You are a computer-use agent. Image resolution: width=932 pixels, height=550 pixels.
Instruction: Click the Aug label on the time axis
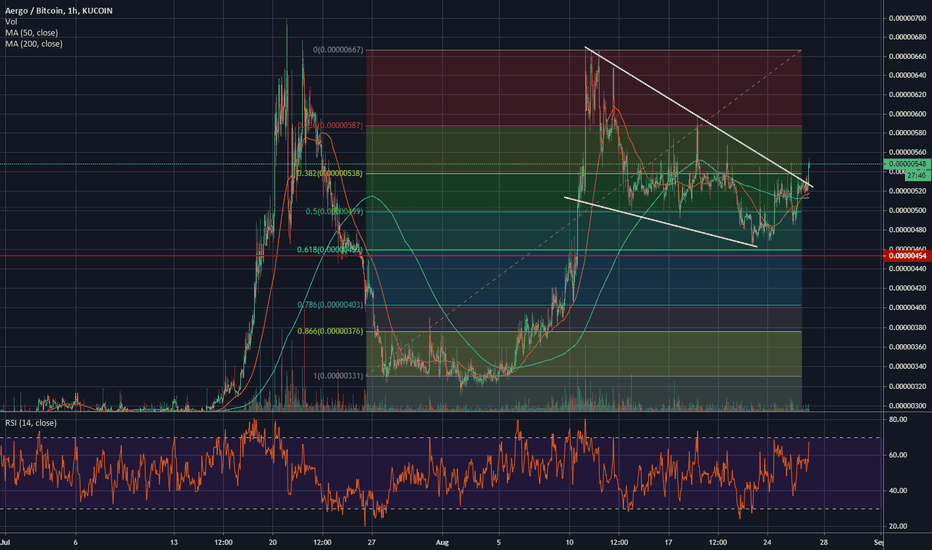[x=442, y=542]
